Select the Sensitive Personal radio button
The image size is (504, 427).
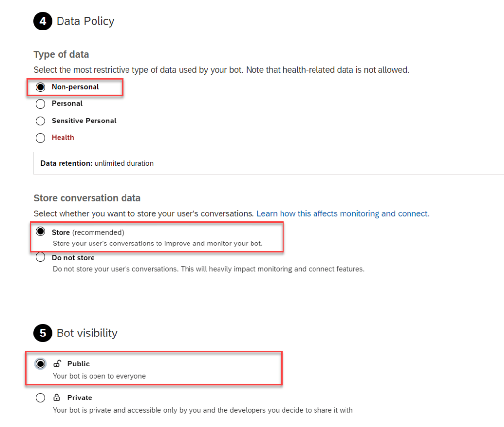41,121
